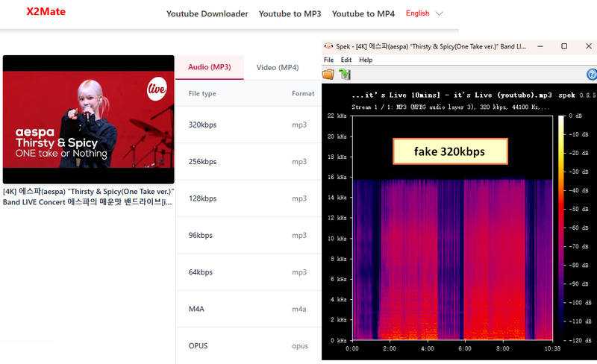
Task: Click the aespa video thumbnail
Action: tap(88, 119)
